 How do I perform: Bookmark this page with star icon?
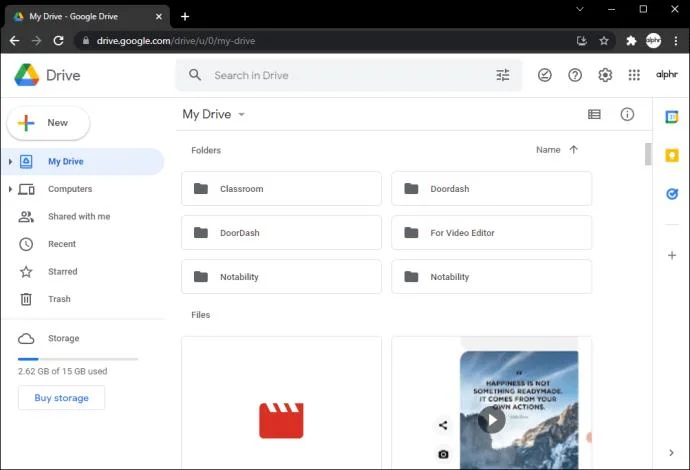coord(604,41)
